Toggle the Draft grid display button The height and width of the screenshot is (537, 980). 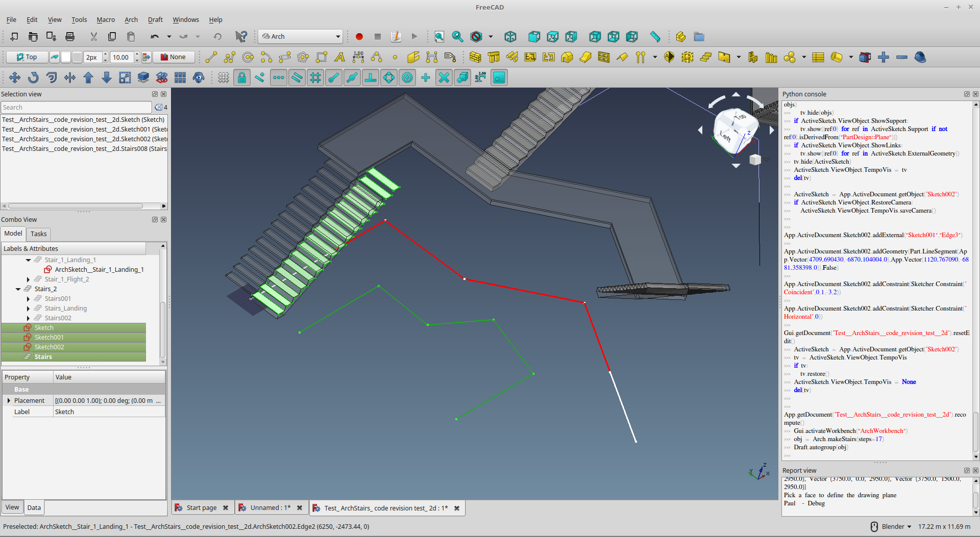224,78
